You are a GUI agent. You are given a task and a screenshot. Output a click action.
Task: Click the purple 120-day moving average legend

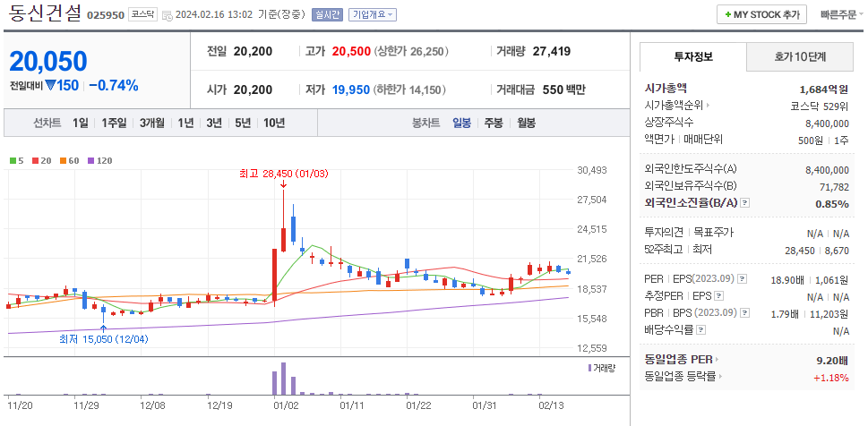point(99,161)
